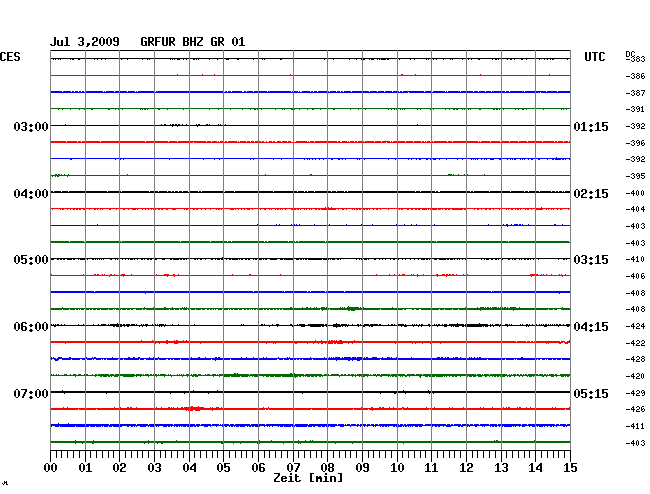Select the DC offset value "-410"
The width and height of the screenshot is (650, 494).
tap(635, 259)
